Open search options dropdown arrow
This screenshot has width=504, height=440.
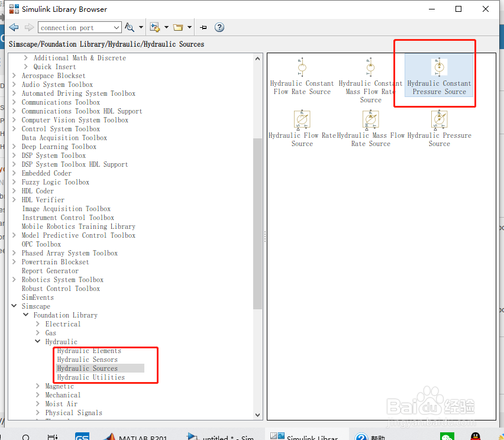141,27
